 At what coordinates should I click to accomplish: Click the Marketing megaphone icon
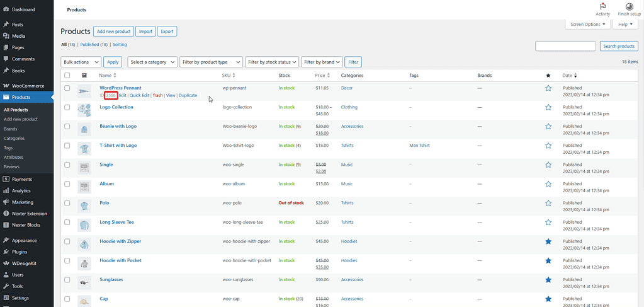pos(6,202)
